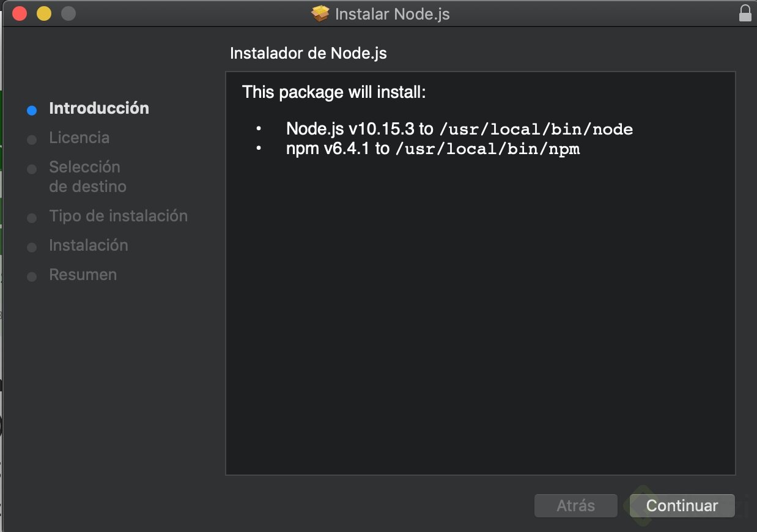The image size is (757, 532).
Task: Click the npm v6.4.1 install path line
Action: (x=432, y=149)
